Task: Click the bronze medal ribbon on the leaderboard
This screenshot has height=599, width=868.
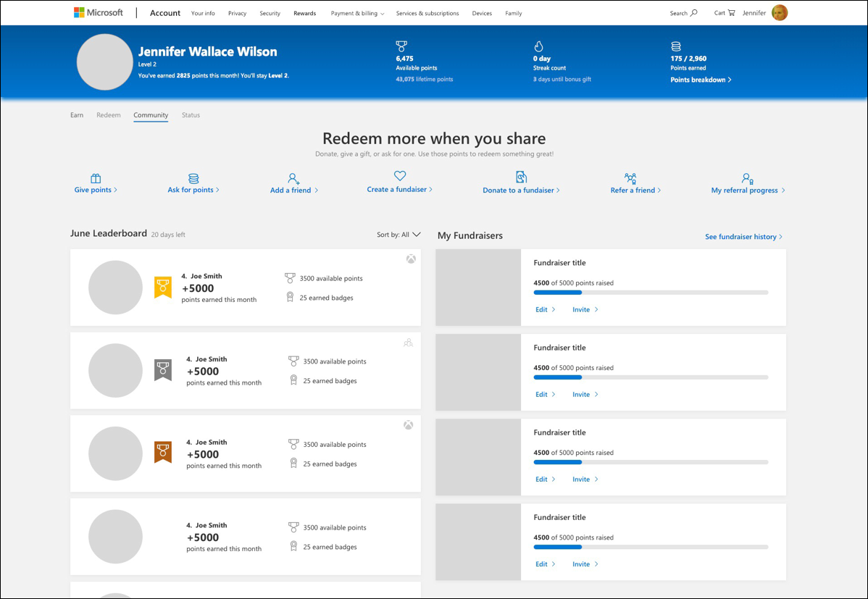Action: [163, 453]
